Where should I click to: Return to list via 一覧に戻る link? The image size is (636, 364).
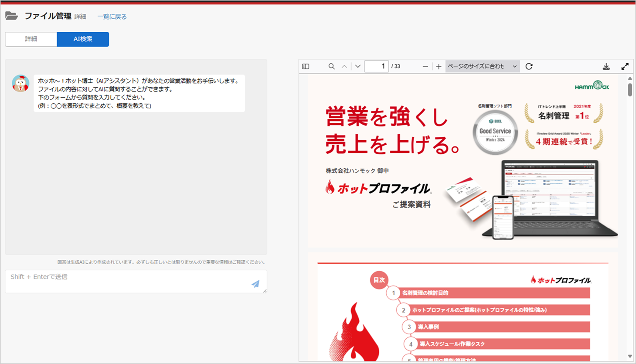click(x=112, y=17)
